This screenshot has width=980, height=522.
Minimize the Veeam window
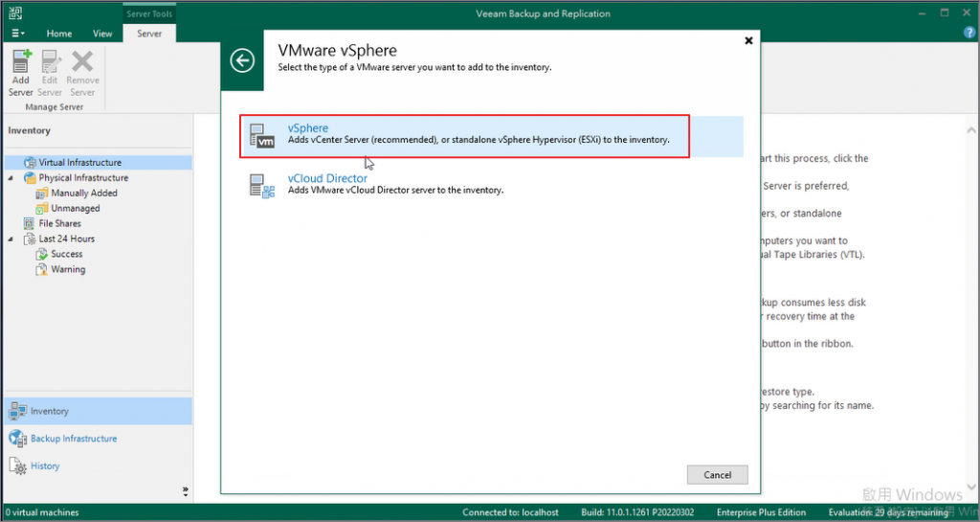pos(923,13)
